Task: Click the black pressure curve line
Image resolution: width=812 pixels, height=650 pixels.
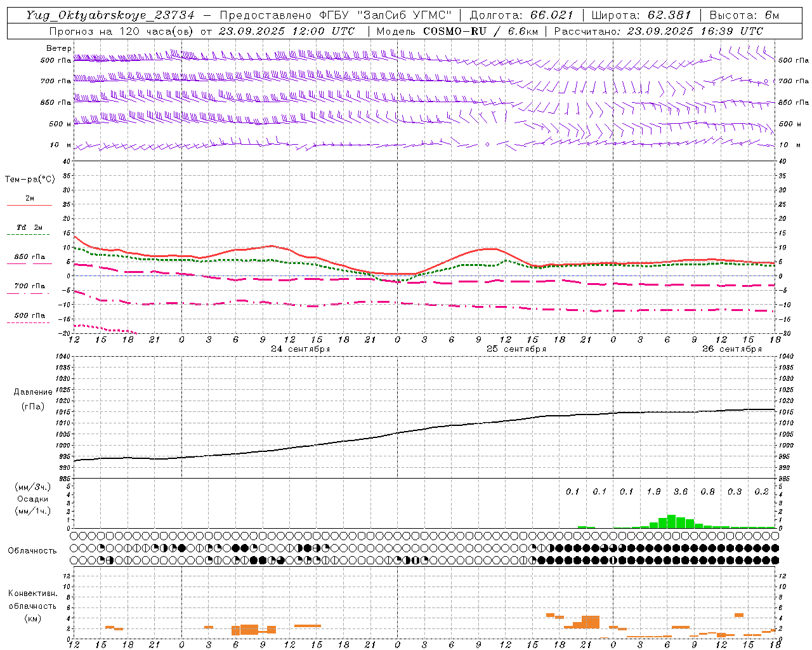Action: coord(424,430)
